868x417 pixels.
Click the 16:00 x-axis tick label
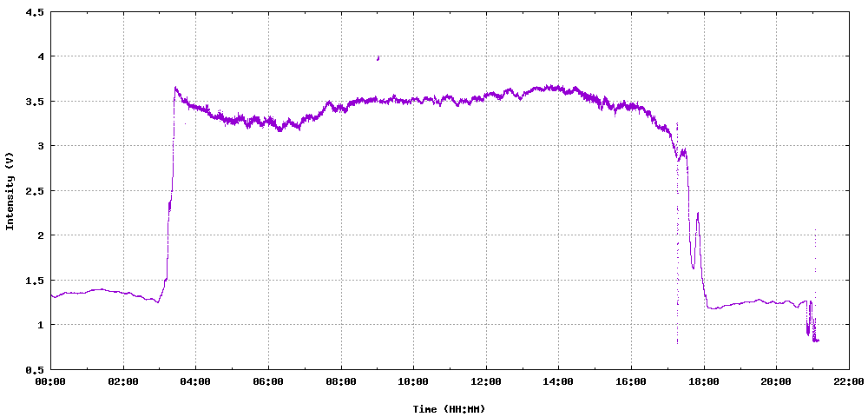tap(631, 381)
